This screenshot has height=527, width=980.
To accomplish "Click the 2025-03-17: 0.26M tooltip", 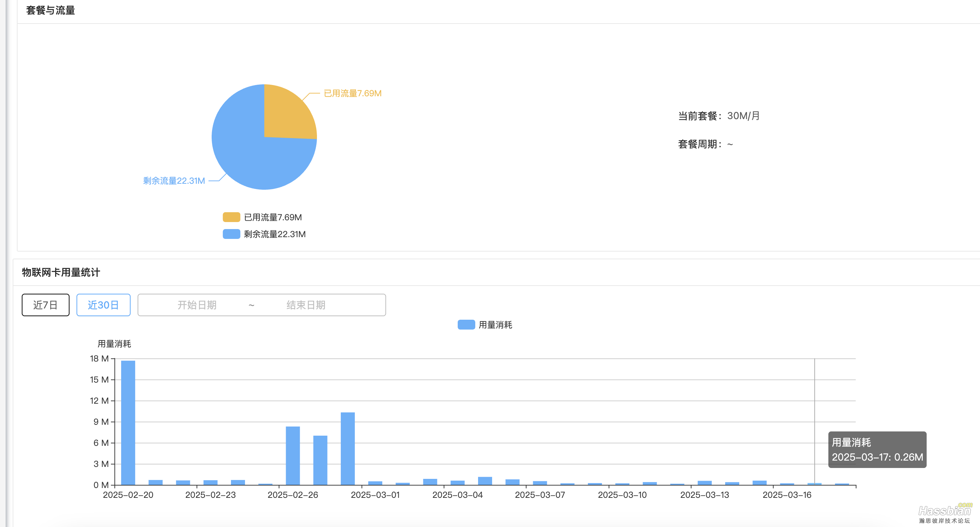I will pyautogui.click(x=877, y=449).
